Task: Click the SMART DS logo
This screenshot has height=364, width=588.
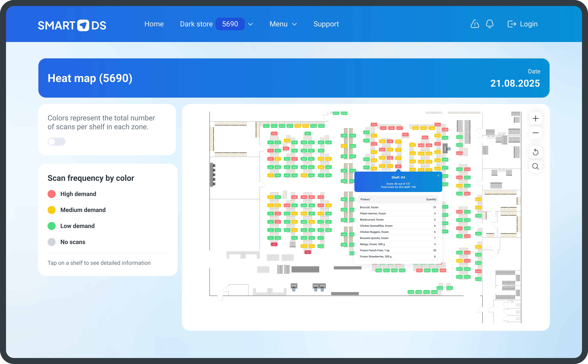Action: (x=72, y=25)
